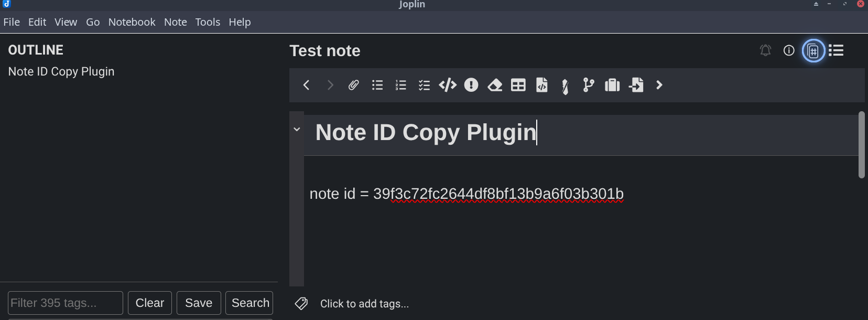This screenshot has width=868, height=320.
Task: Click the note id text line
Action: click(x=466, y=194)
